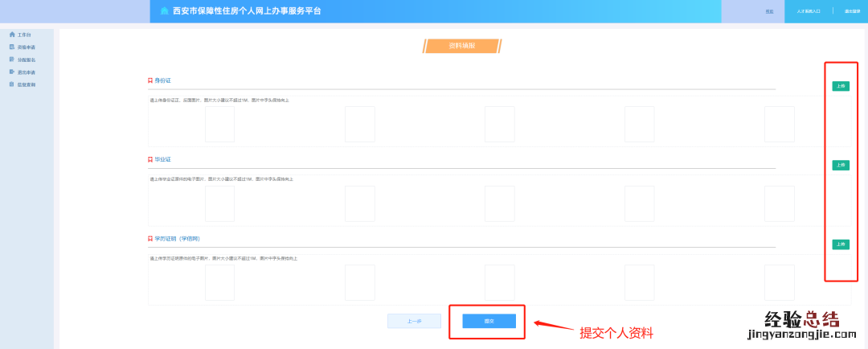
Task: Click the clipboard icon beside 信息查询
Action: pyautogui.click(x=12, y=84)
